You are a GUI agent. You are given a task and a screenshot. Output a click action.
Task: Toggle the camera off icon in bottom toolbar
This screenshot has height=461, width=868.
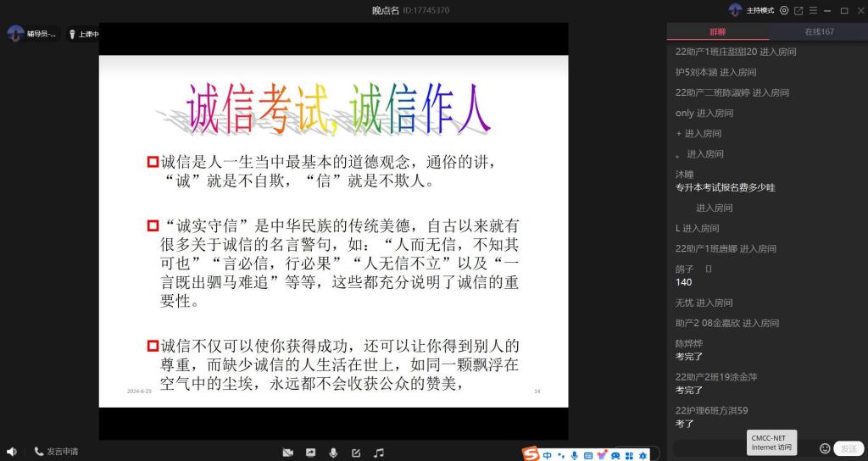click(x=288, y=453)
